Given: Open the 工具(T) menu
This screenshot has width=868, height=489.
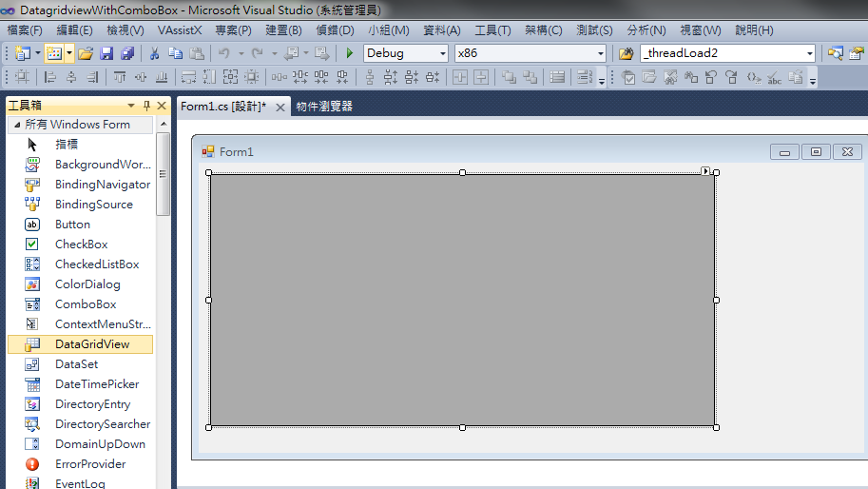Looking at the screenshot, I should tap(492, 30).
